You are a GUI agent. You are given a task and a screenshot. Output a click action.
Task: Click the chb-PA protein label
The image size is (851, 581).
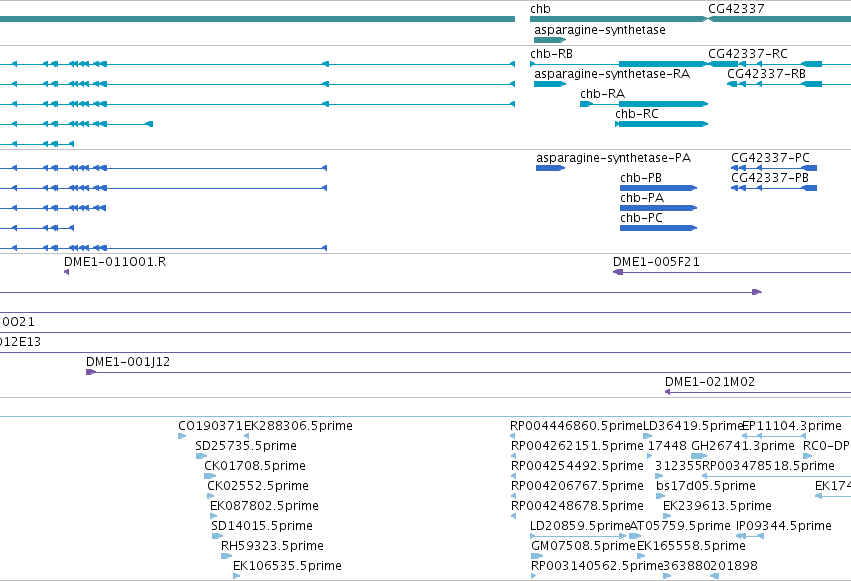(642, 198)
